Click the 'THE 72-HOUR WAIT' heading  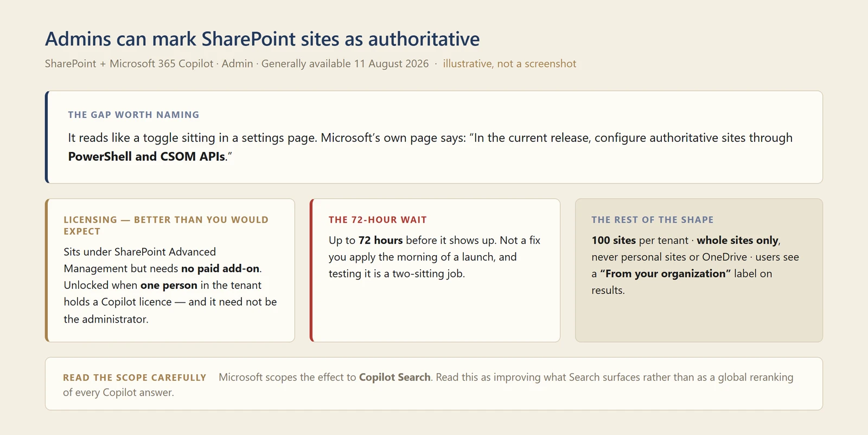[378, 220]
